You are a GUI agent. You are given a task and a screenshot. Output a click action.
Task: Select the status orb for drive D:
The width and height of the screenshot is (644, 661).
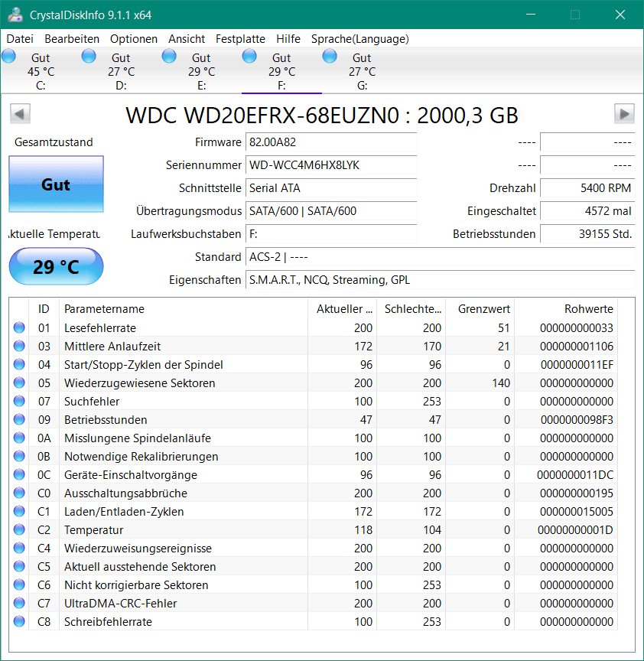coord(89,57)
